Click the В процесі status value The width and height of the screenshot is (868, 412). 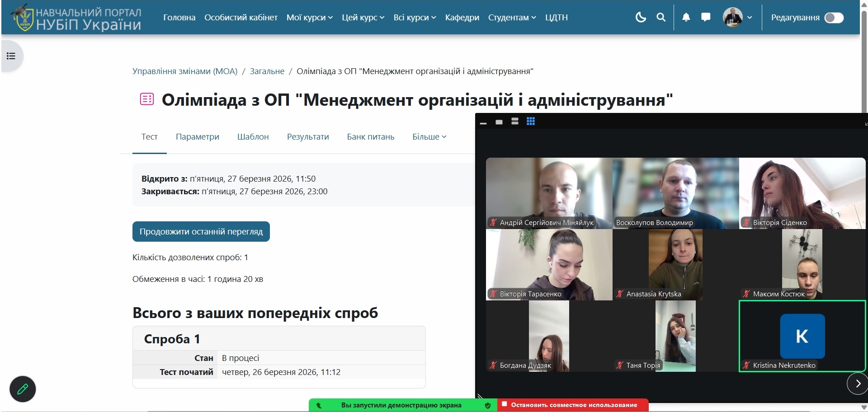[x=241, y=358]
